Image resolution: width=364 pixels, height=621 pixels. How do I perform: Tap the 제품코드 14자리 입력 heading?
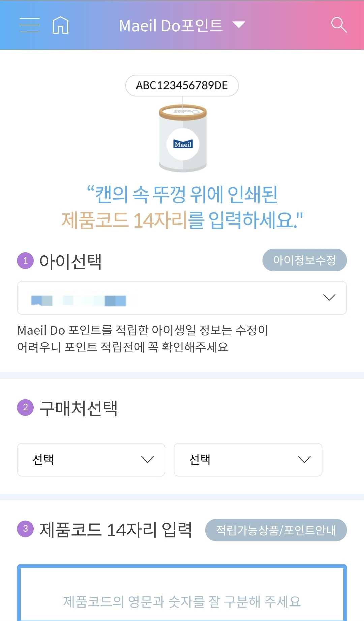[x=116, y=530]
